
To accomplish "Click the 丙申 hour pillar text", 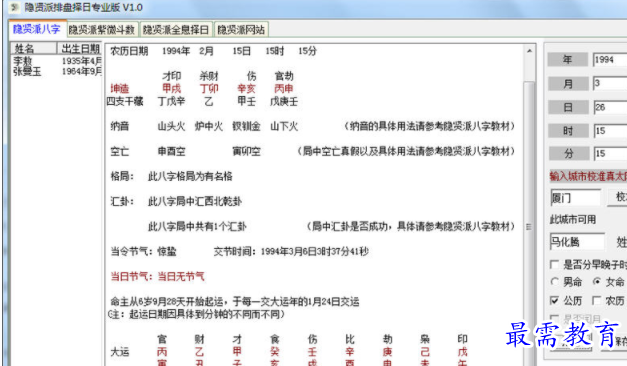I will pyautogui.click(x=284, y=88).
